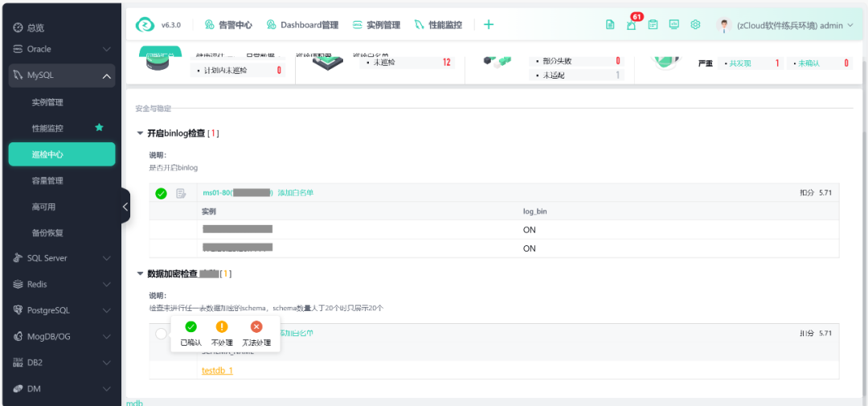Open settings gear icon in top bar
Image resolution: width=868 pixels, height=406 pixels.
pyautogui.click(x=696, y=24)
